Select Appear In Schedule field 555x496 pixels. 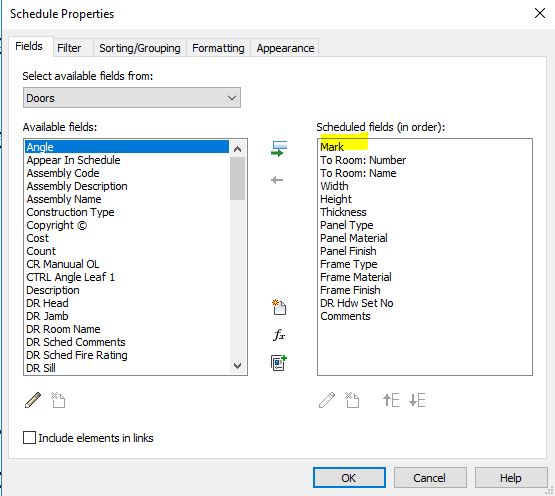[x=127, y=160]
